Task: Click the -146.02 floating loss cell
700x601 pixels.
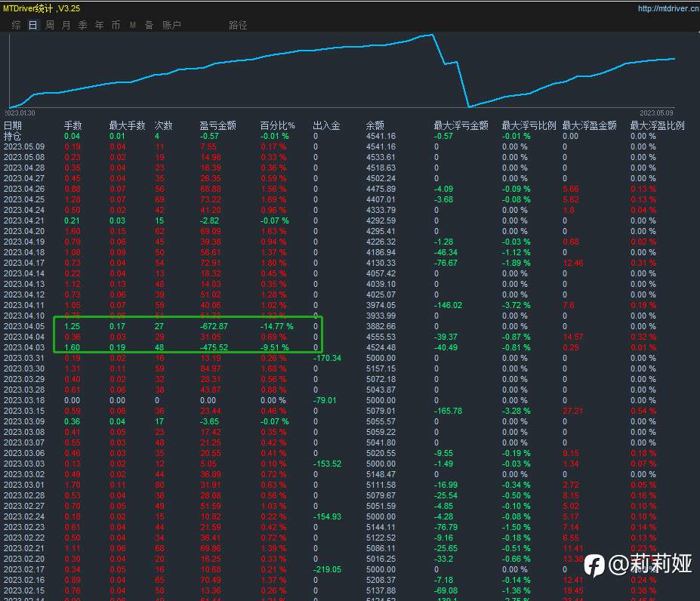Action: 448,306
